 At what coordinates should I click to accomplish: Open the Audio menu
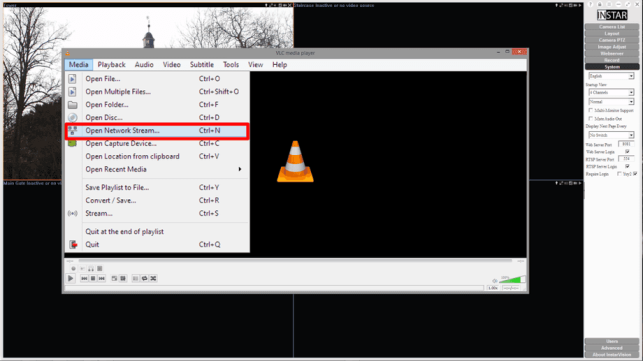[144, 64]
